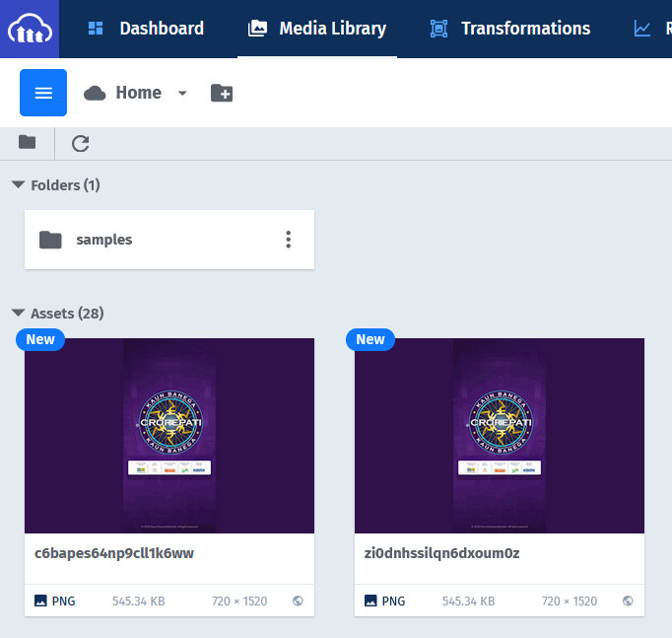Screen dimensions: 672x638
Task: Click the PNG label of c6bapes64np9cll1k6ww
Action: pos(63,602)
